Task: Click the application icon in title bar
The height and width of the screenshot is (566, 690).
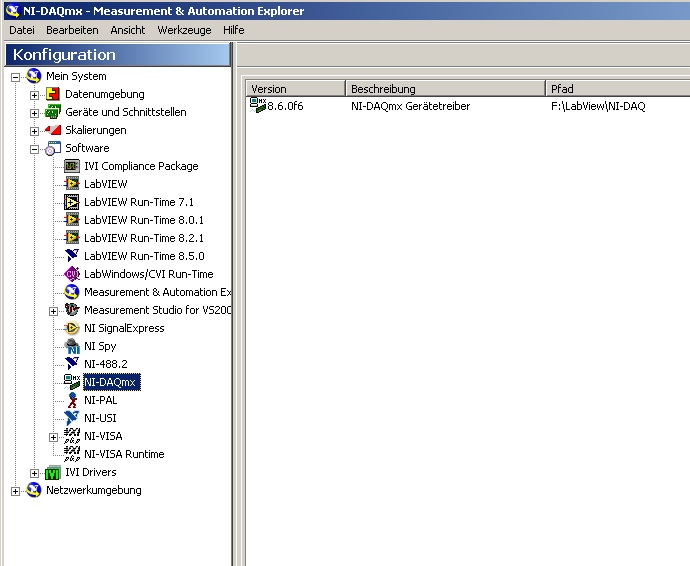Action: [12, 11]
